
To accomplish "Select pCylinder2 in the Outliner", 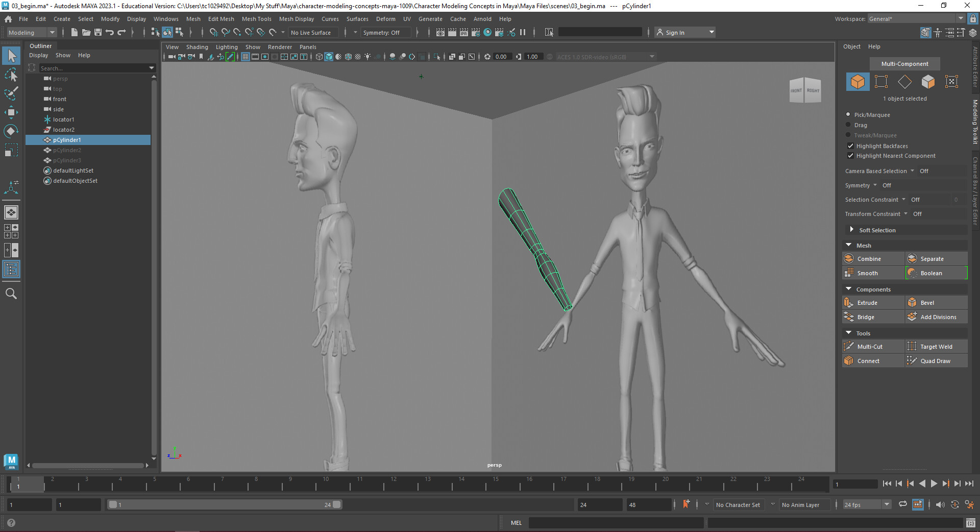I will click(67, 150).
